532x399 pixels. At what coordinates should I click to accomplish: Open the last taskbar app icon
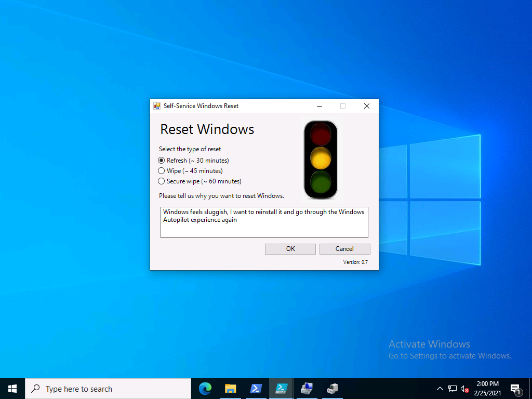(332, 389)
